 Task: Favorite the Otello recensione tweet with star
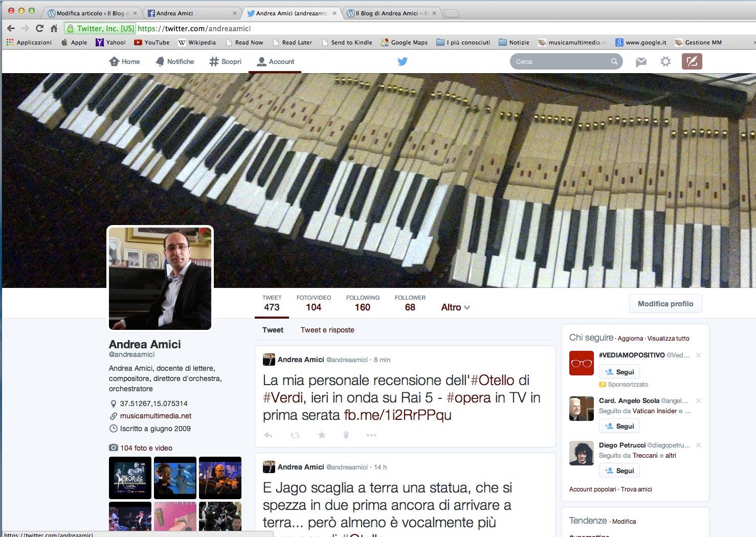(321, 435)
